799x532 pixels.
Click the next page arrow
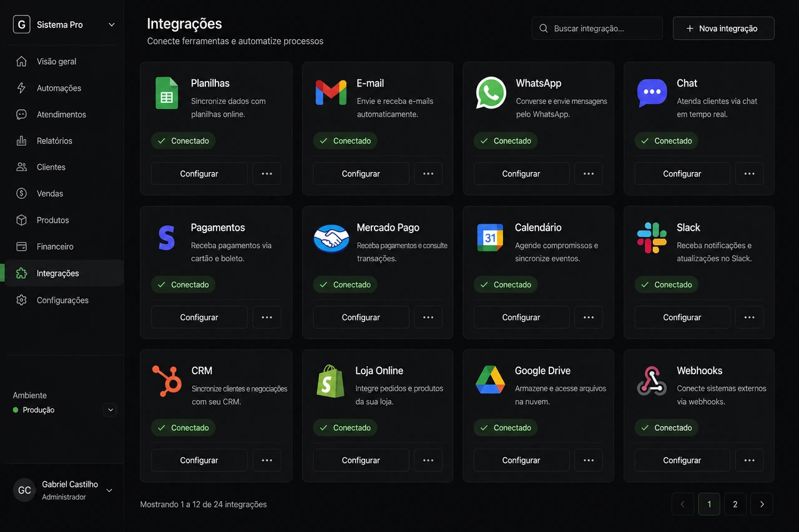click(x=762, y=504)
